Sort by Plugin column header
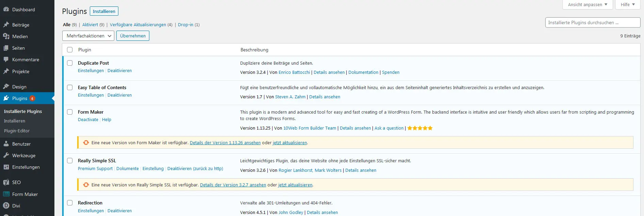Image resolution: width=644 pixels, height=216 pixels. (x=85, y=50)
